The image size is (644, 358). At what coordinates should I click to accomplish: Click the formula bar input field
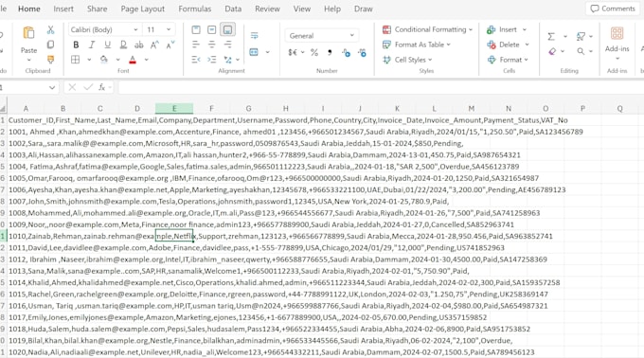point(380,87)
